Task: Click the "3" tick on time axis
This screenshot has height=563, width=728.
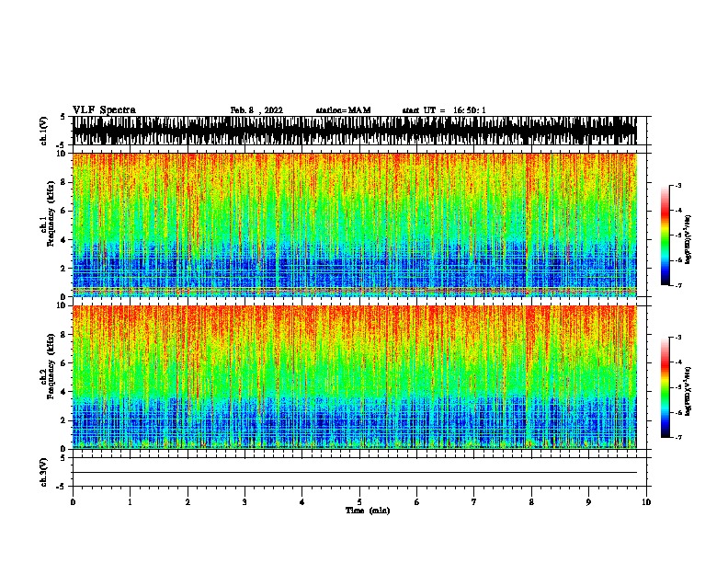Action: (245, 502)
